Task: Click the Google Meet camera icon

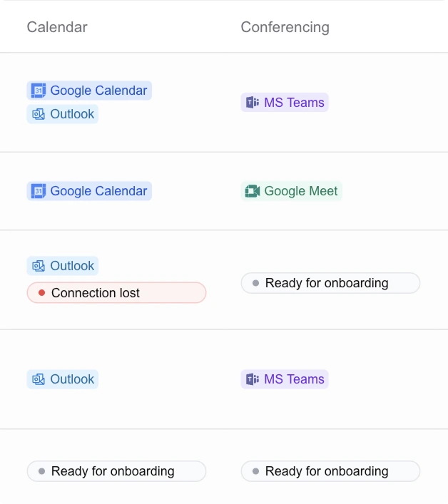Action: (253, 191)
